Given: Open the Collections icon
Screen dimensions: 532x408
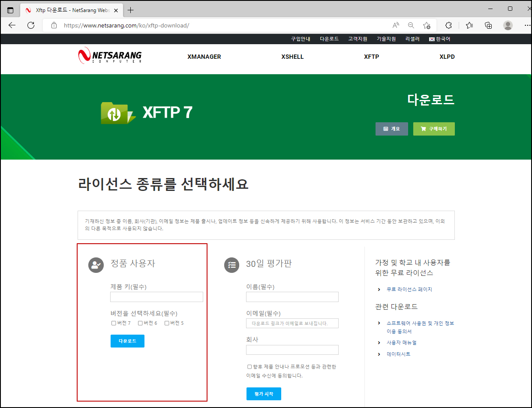Looking at the screenshot, I should [488, 25].
